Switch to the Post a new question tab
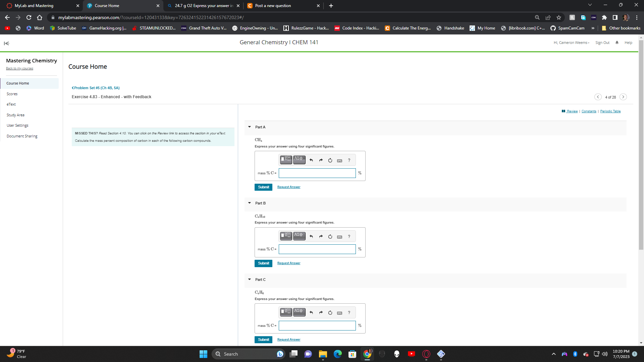Viewport: 644px width, 362px height. point(273,6)
